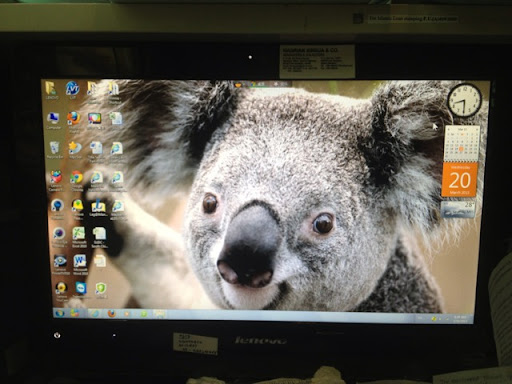Open the blue AVI circular desktop icon
512x384 pixels.
click(x=72, y=90)
